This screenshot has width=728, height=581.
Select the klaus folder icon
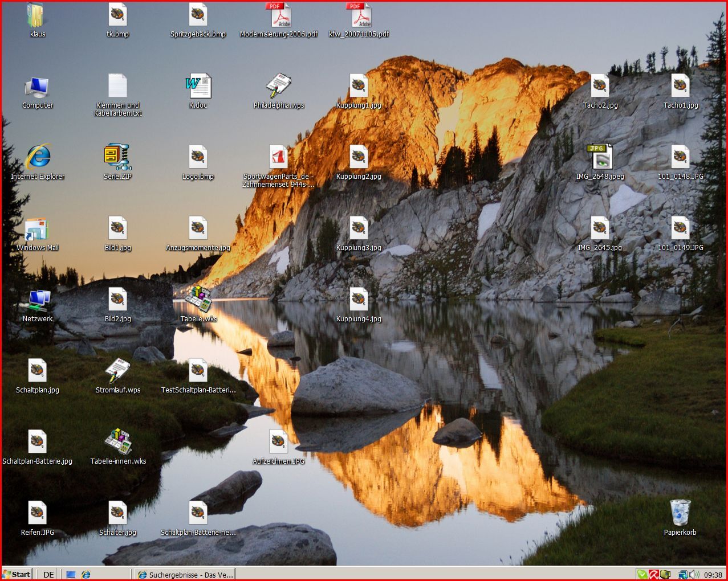38,15
